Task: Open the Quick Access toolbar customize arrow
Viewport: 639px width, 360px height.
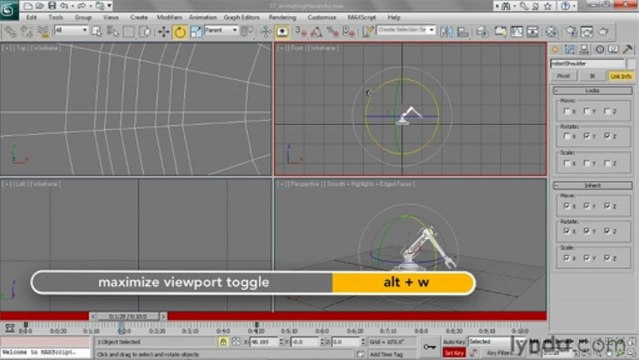Action: (x=109, y=6)
